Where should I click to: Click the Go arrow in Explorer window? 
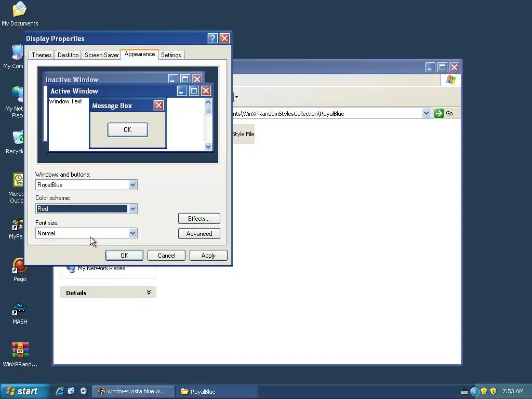439,113
